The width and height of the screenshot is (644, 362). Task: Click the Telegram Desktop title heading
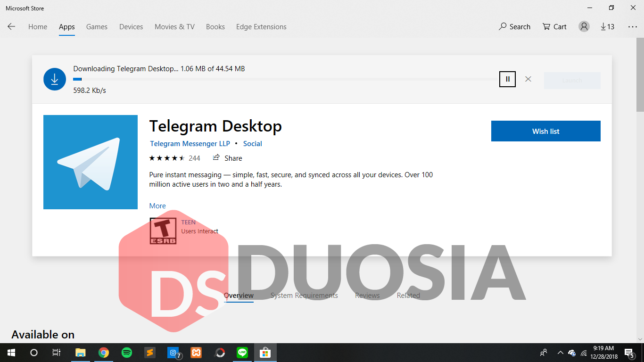coord(215,126)
